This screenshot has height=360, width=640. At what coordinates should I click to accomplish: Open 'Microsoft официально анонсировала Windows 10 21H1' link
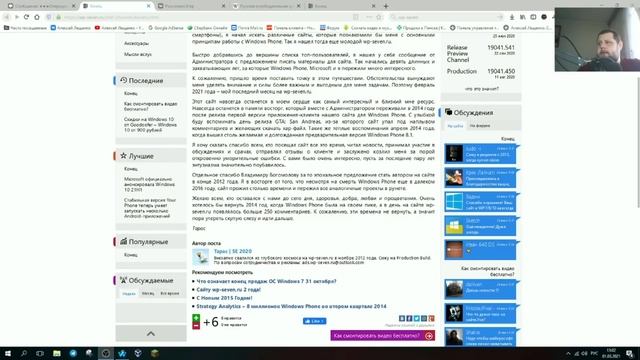(149, 184)
